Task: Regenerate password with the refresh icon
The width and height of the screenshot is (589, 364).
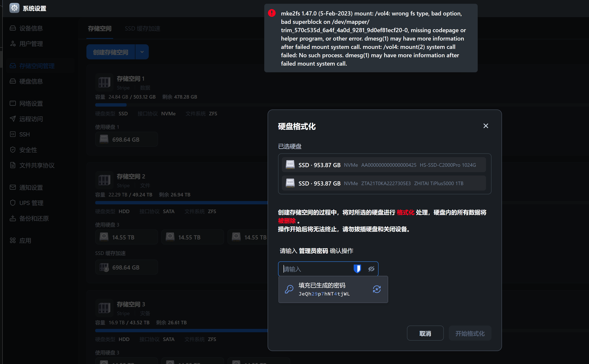Action: coord(377,289)
